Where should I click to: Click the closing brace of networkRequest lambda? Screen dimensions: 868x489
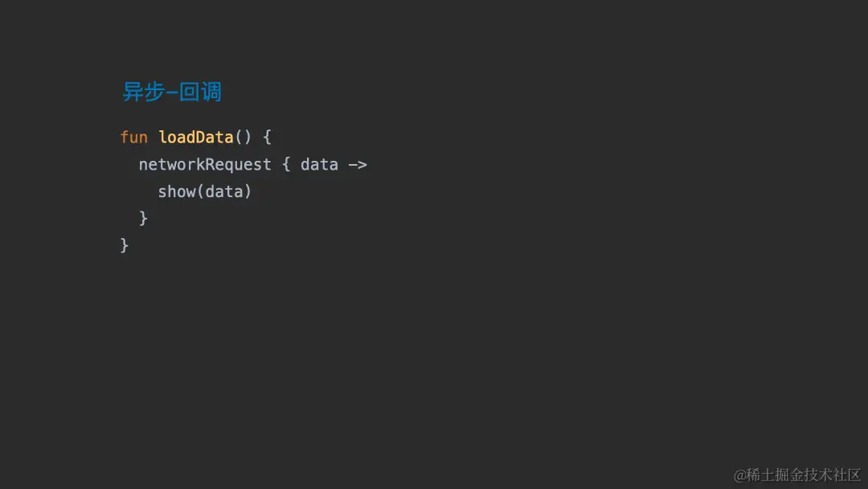coord(143,218)
